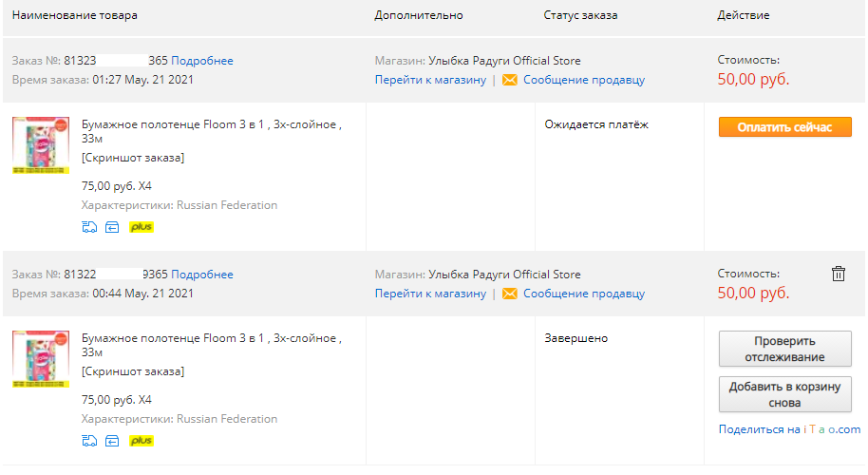
Task: Click the envelope icon in the first order header
Action: 509,80
